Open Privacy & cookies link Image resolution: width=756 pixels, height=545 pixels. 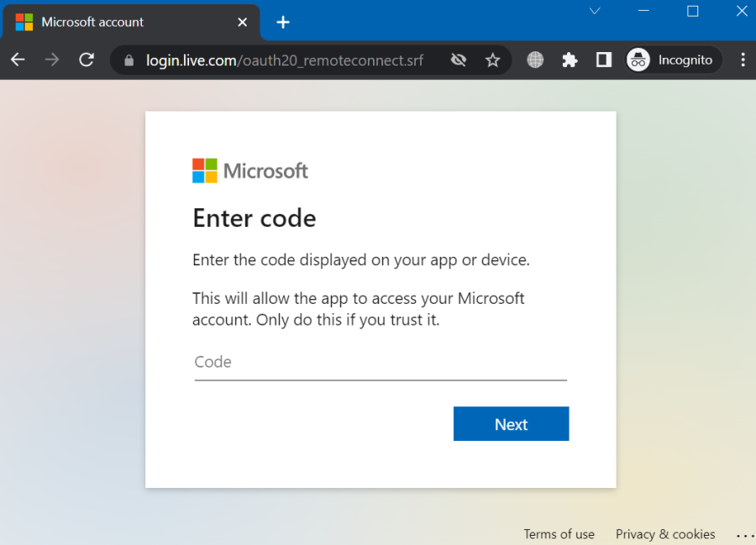[x=665, y=534]
